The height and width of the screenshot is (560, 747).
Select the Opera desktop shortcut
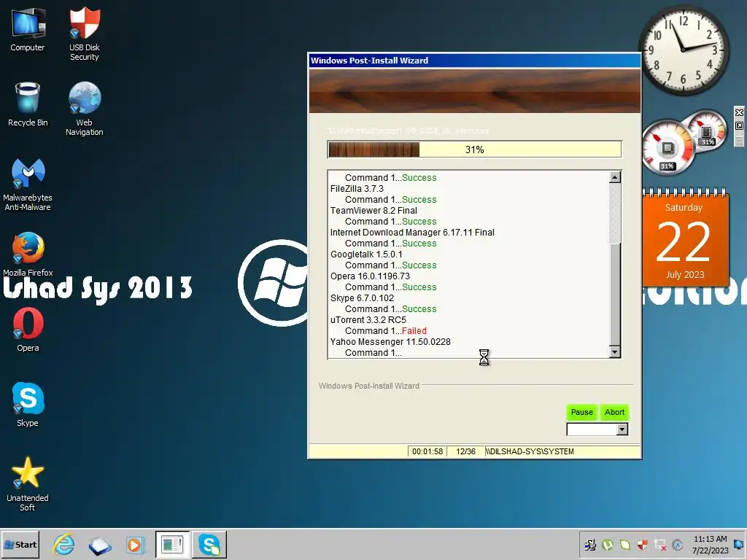[x=28, y=330]
